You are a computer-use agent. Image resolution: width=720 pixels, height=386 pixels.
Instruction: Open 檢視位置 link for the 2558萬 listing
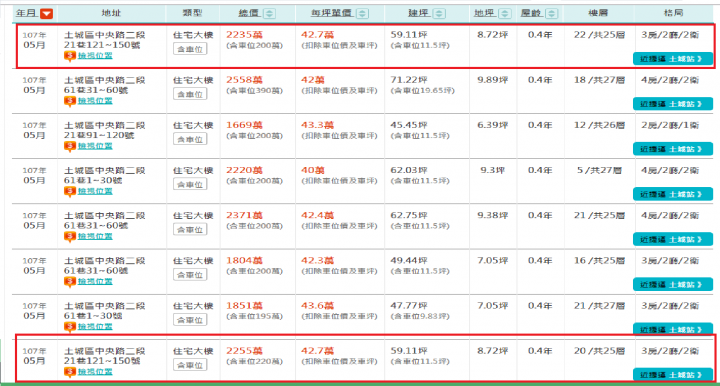tap(95, 101)
